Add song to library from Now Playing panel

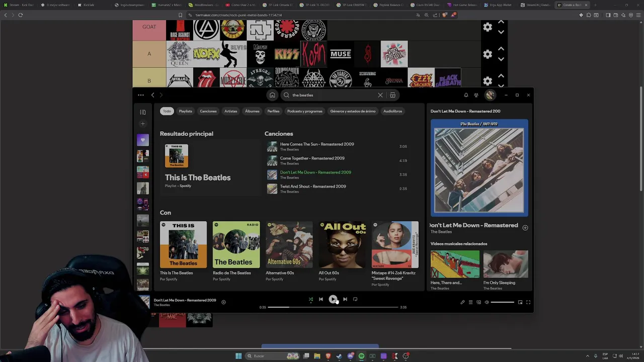pos(525,228)
